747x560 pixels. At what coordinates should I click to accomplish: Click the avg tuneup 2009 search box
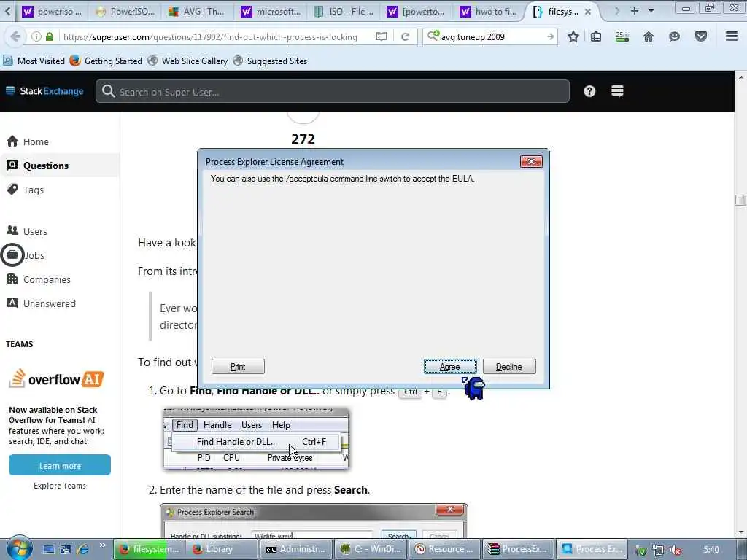click(491, 36)
